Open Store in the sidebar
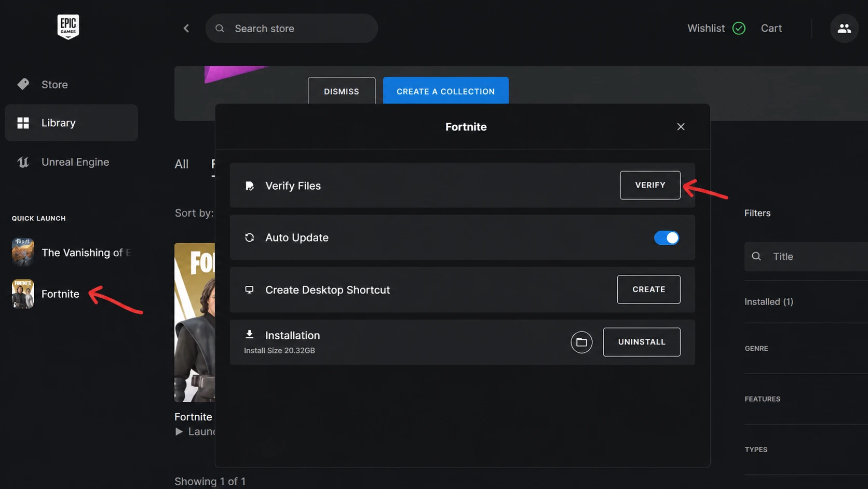The width and height of the screenshot is (868, 489). 55,84
